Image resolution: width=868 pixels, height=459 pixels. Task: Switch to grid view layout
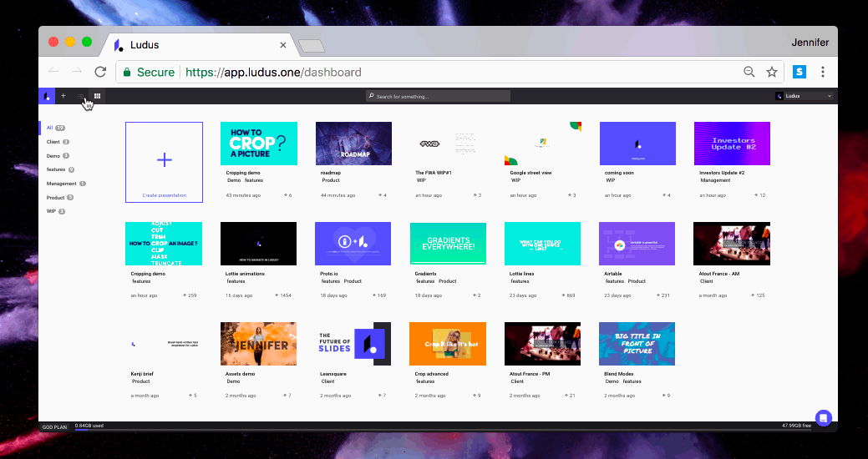(x=97, y=96)
